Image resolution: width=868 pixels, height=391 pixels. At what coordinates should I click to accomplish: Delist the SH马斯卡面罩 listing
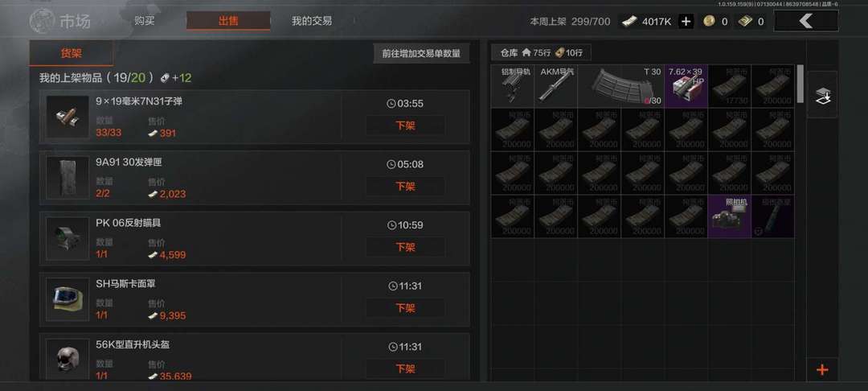(405, 308)
